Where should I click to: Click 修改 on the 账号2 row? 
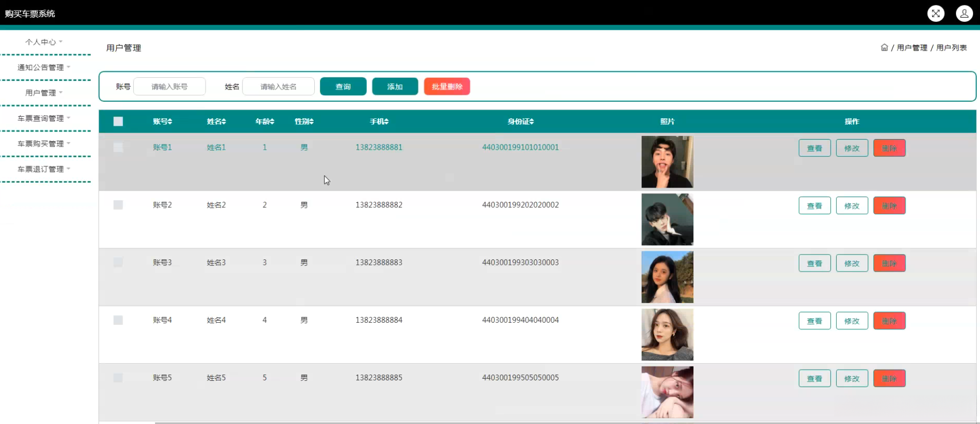pyautogui.click(x=852, y=206)
